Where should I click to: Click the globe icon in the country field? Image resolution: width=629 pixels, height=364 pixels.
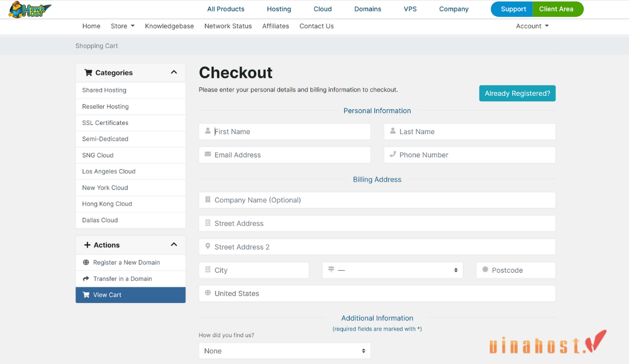[x=208, y=293]
